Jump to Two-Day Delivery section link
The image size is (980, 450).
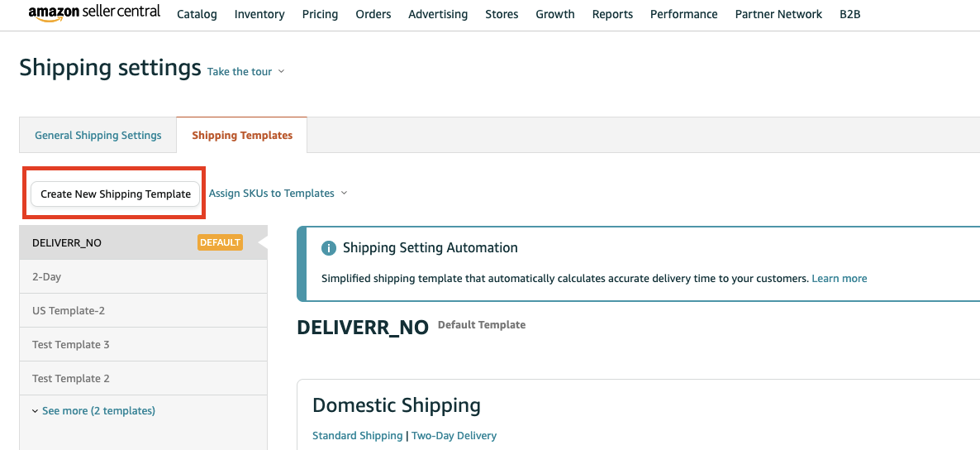click(454, 436)
